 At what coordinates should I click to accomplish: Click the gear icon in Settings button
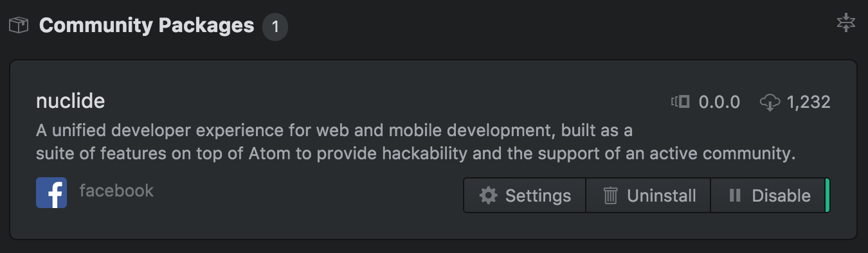tap(489, 195)
